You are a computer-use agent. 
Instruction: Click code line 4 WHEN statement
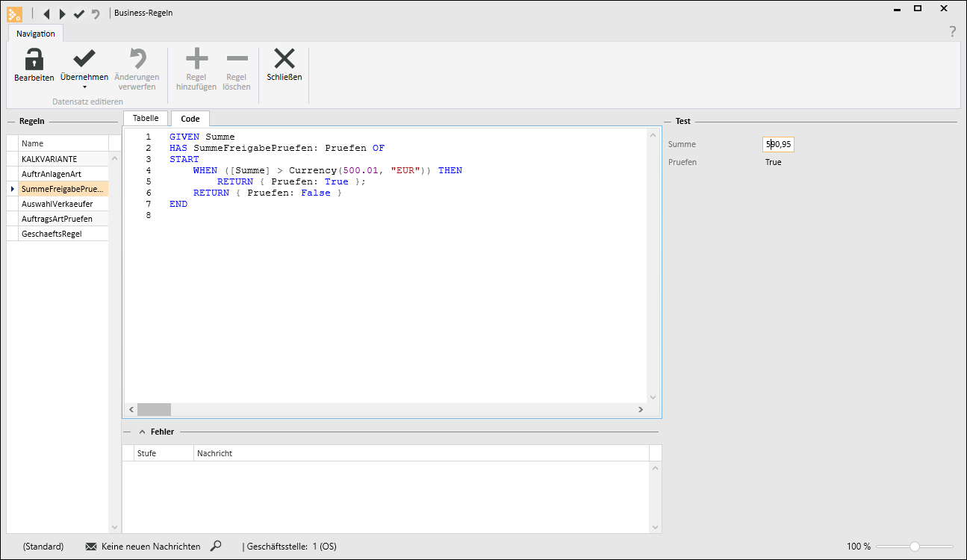pos(328,170)
